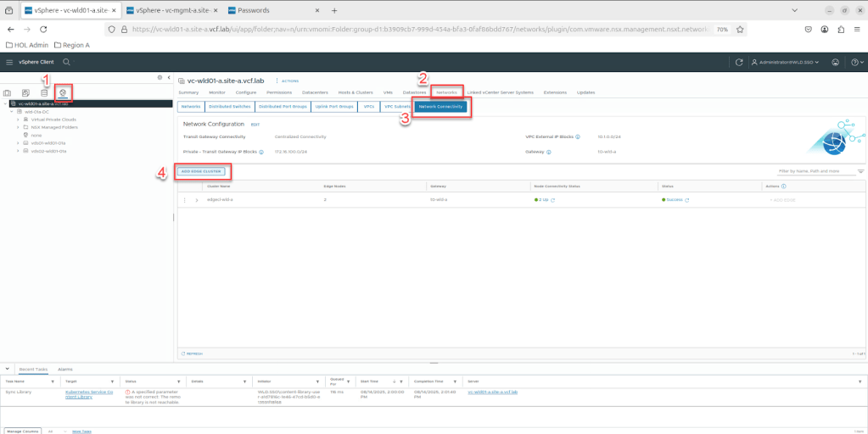868x434 pixels.
Task: Open the All tasks filter dropdown
Action: [57, 431]
